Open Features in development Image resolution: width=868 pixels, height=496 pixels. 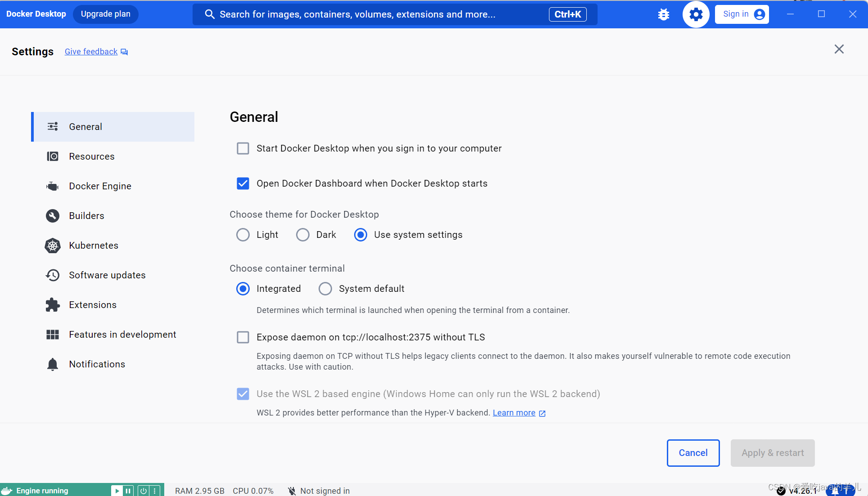tap(122, 335)
